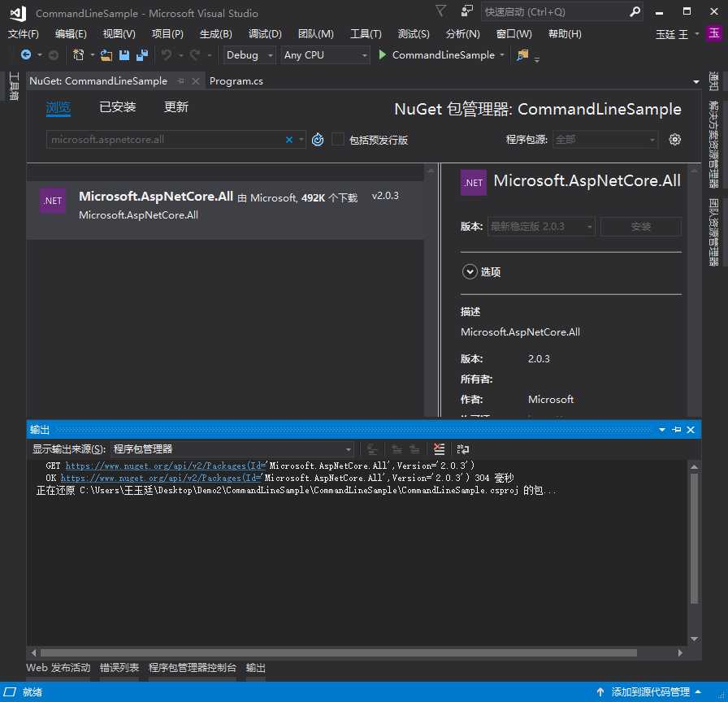Click the send feedback icon in title bar
The image size is (728, 702).
(x=466, y=11)
